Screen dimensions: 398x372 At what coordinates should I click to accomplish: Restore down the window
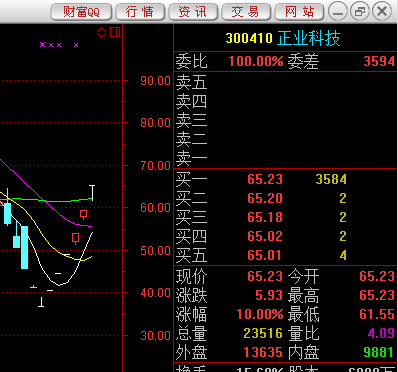click(360, 12)
